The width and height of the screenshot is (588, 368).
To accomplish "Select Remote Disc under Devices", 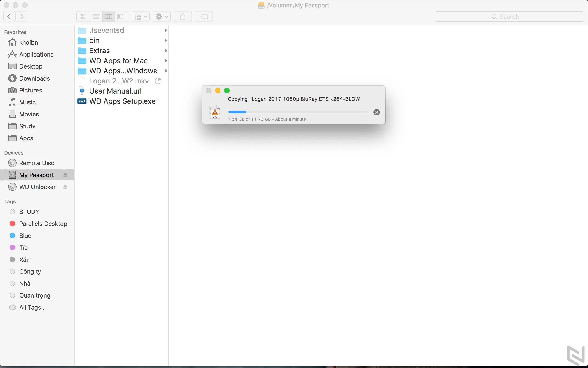I will coord(37,163).
